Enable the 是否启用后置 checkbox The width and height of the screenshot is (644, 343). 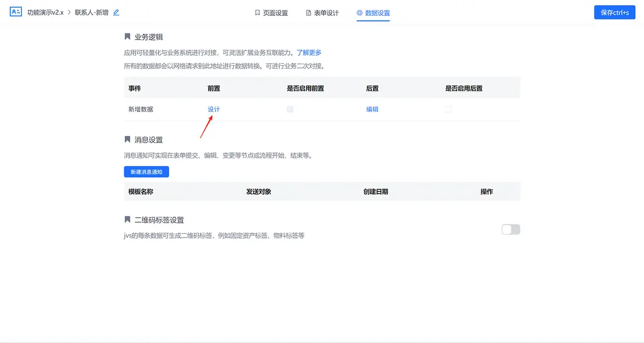pos(449,109)
